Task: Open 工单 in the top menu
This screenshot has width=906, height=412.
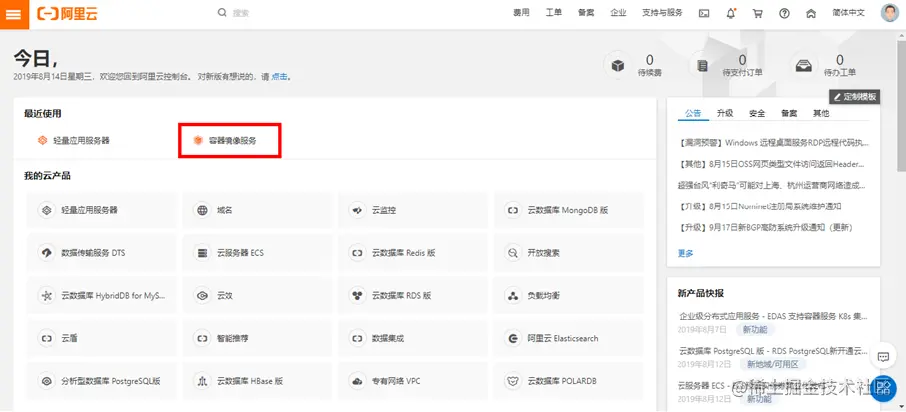Action: (554, 13)
